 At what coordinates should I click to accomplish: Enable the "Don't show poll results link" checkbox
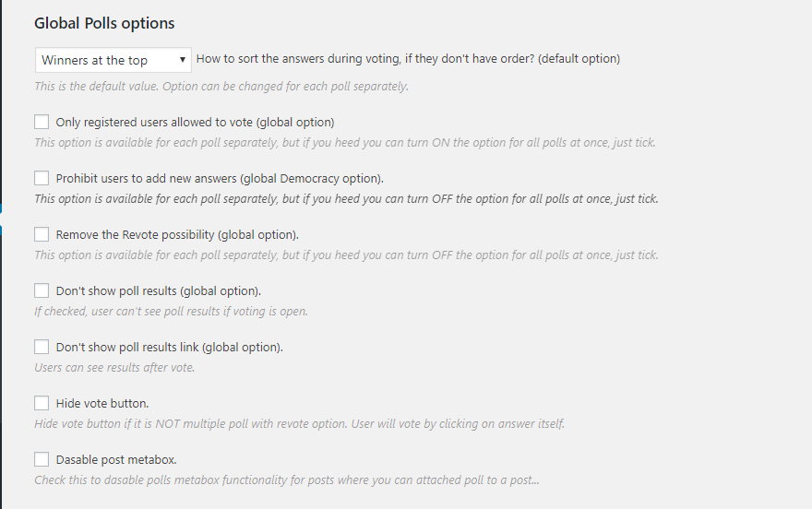point(42,347)
